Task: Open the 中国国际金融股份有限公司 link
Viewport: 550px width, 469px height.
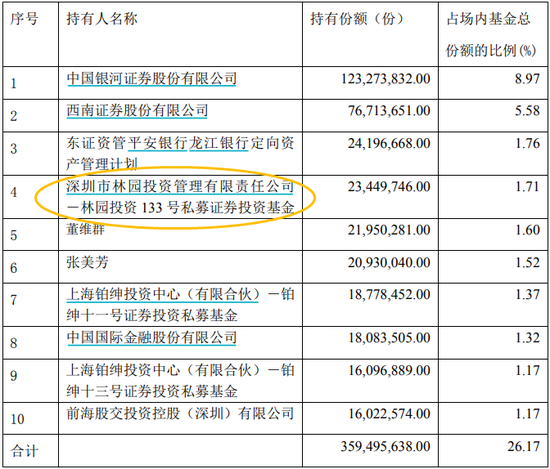Action: pos(152,338)
